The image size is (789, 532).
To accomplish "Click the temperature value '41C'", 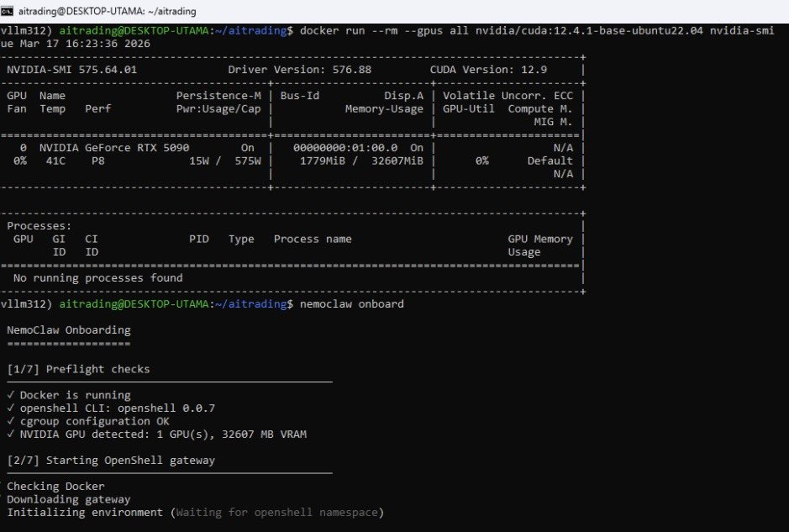I will click(x=55, y=161).
